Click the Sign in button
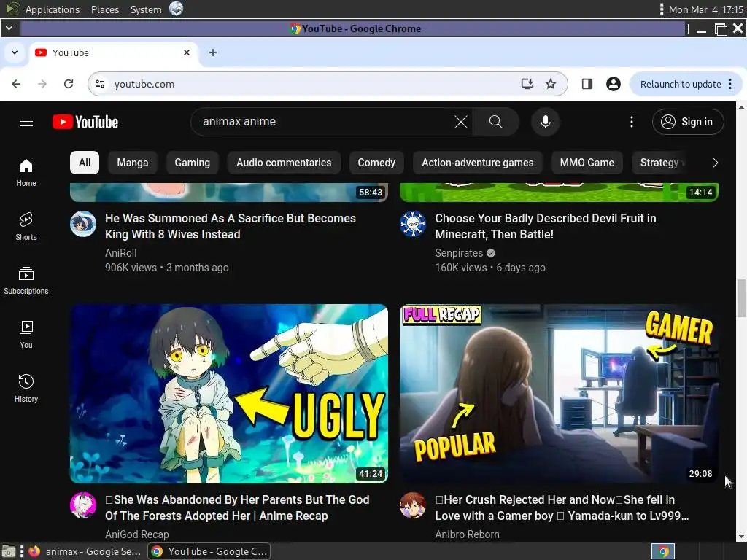 point(688,122)
